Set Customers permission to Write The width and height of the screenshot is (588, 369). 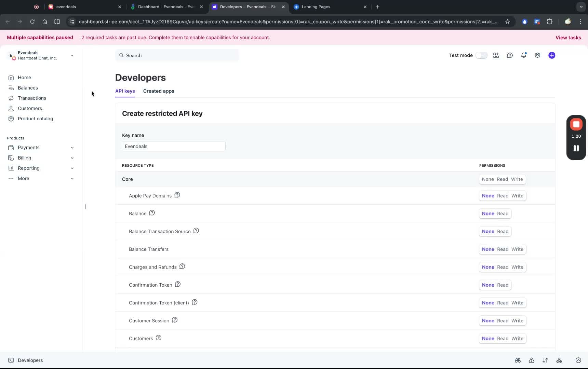tap(518, 339)
